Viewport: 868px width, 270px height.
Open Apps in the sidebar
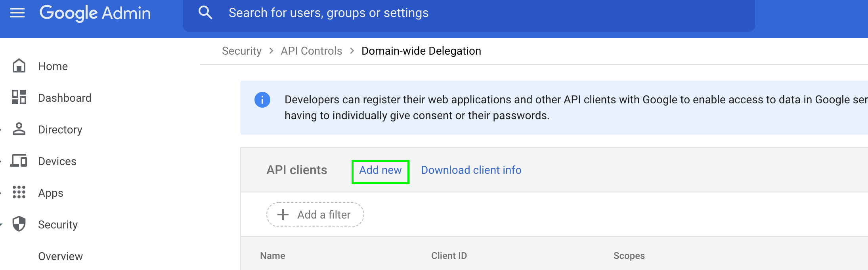51,193
